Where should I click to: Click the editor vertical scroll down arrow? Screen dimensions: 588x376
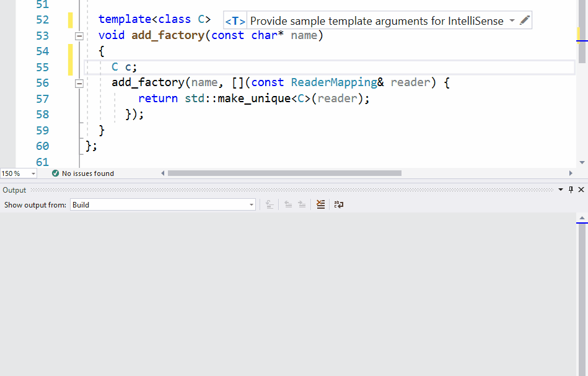pyautogui.click(x=582, y=162)
